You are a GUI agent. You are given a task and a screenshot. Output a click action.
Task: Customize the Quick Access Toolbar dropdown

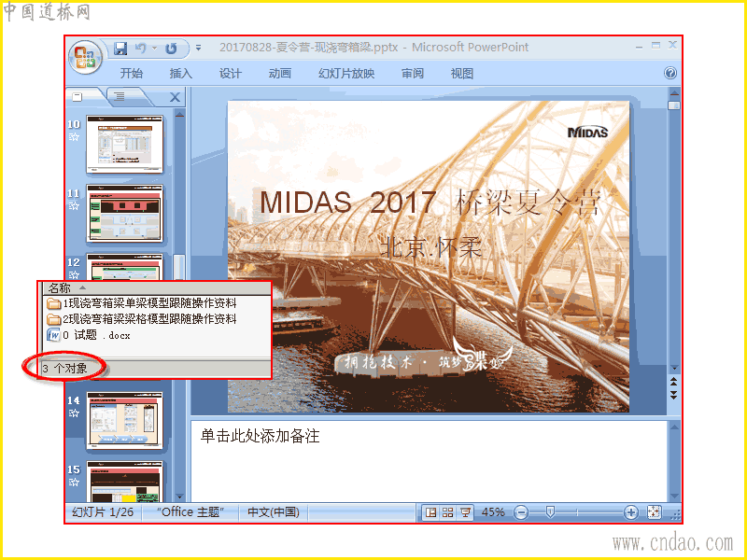click(x=198, y=49)
